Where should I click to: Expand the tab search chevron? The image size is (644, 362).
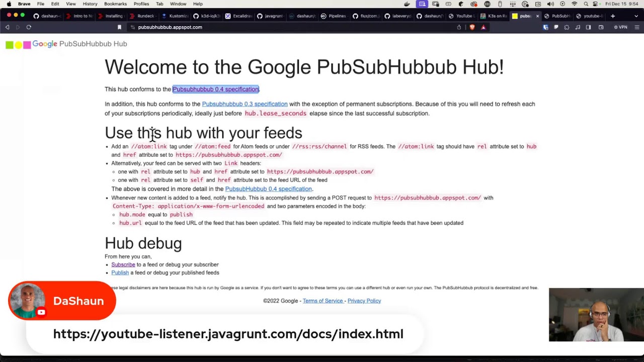click(636, 16)
